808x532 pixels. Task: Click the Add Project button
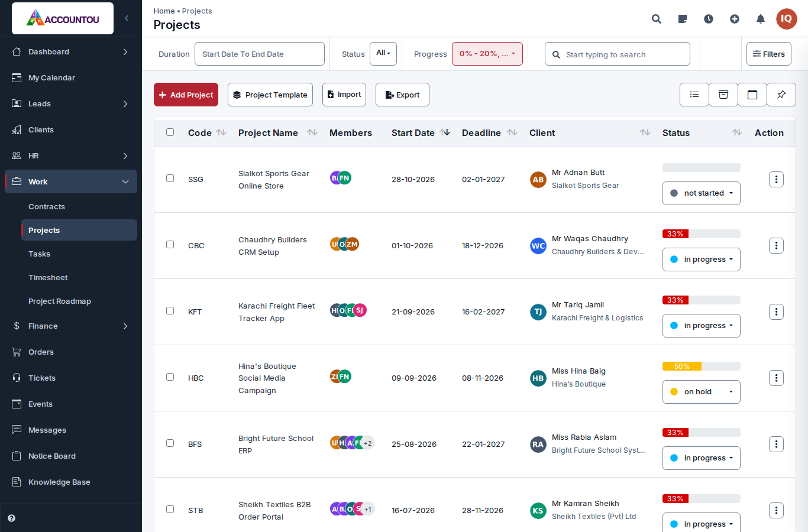pyautogui.click(x=186, y=95)
